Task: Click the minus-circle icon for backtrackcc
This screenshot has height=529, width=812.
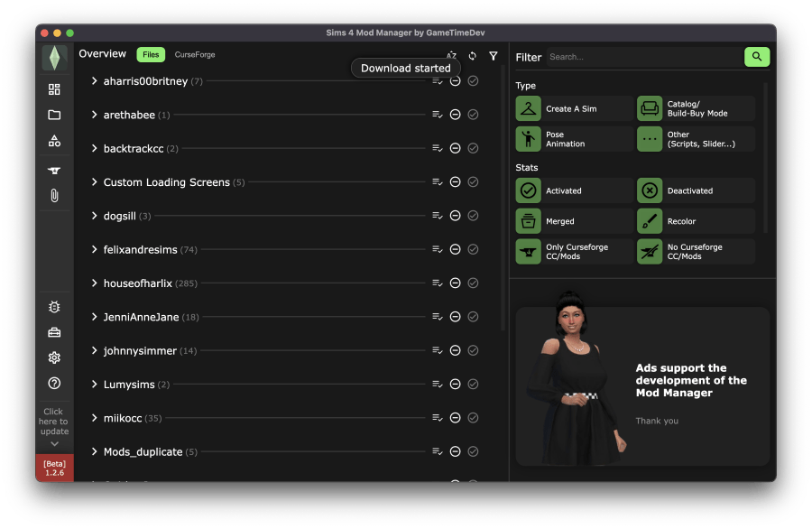Action: (x=456, y=148)
